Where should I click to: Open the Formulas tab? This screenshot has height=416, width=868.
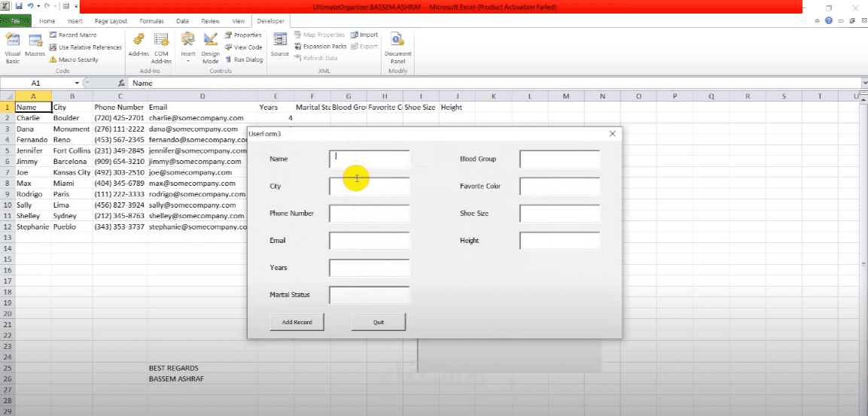[x=151, y=21]
